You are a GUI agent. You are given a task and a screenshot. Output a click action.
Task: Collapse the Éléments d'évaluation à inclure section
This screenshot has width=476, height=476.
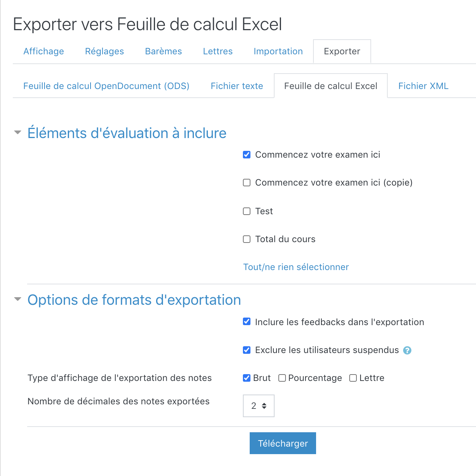coord(17,133)
